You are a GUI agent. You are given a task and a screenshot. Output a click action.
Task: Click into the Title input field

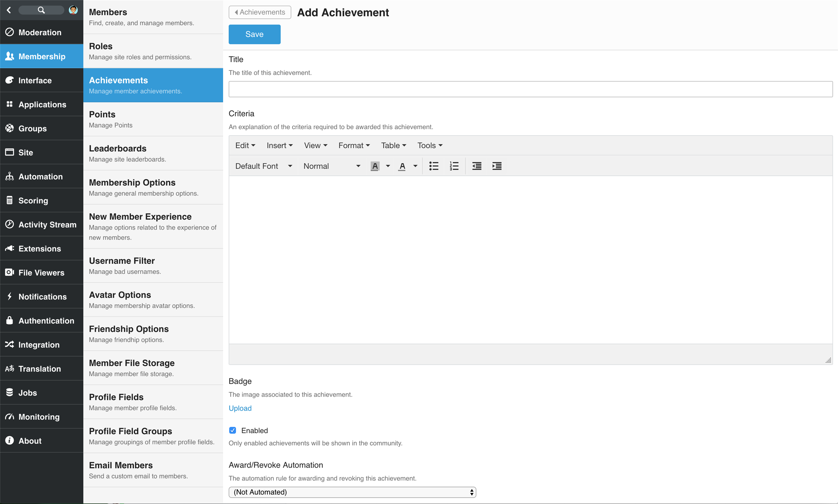(530, 89)
